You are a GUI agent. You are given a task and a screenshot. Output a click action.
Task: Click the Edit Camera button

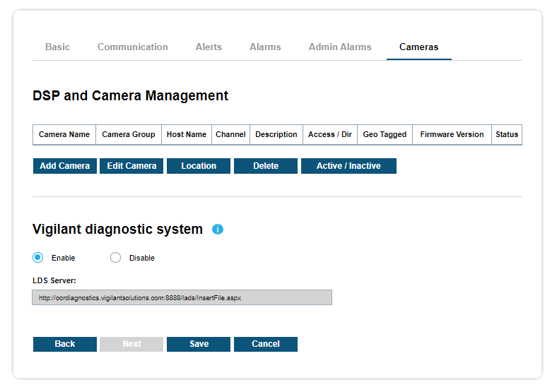[131, 166]
